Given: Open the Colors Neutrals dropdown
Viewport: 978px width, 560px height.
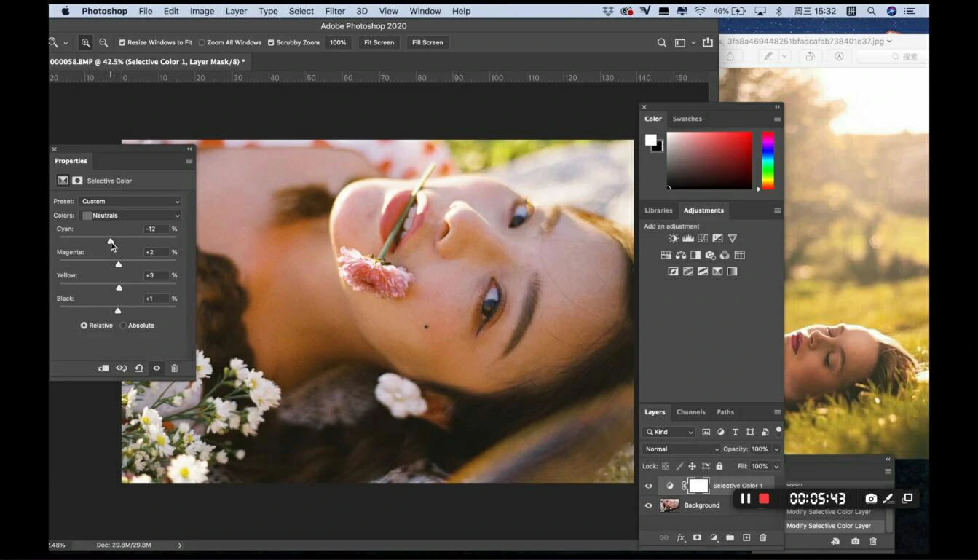Looking at the screenshot, I should 130,216.
